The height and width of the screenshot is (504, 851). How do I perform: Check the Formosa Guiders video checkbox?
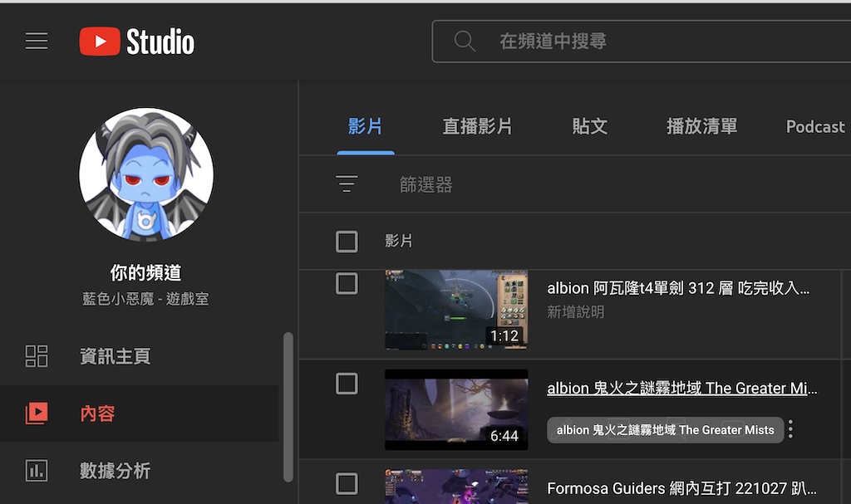click(x=347, y=483)
